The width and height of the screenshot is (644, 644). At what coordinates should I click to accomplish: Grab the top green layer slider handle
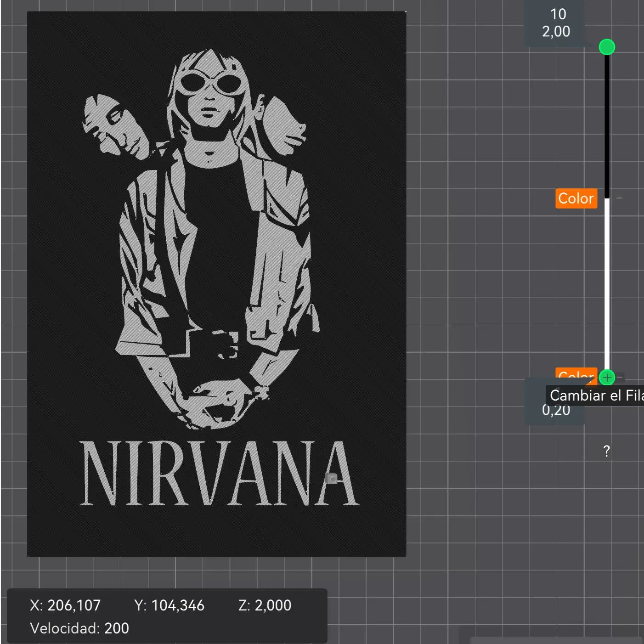[x=607, y=47]
